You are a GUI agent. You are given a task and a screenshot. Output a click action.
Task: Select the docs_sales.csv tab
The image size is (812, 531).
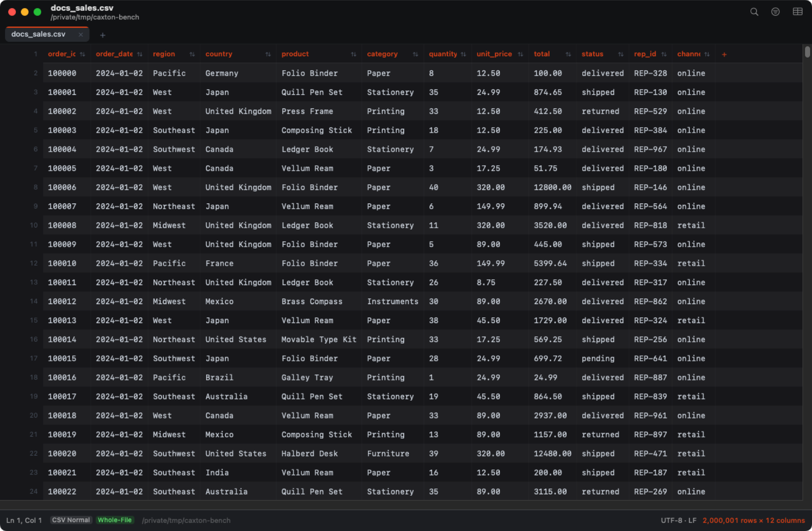pos(47,34)
